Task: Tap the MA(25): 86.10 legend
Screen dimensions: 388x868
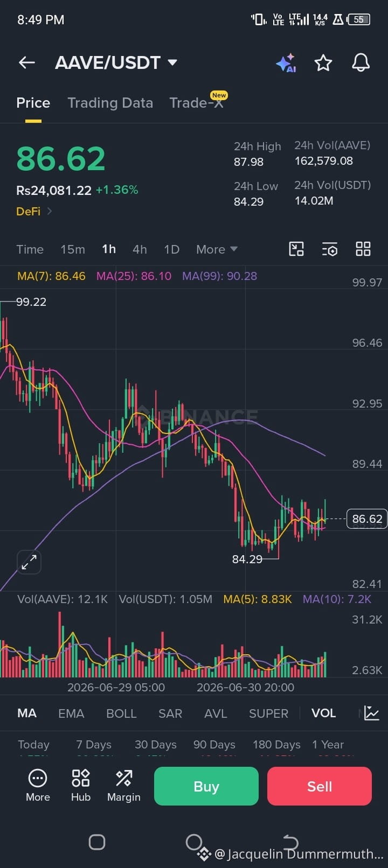Action: point(134,276)
